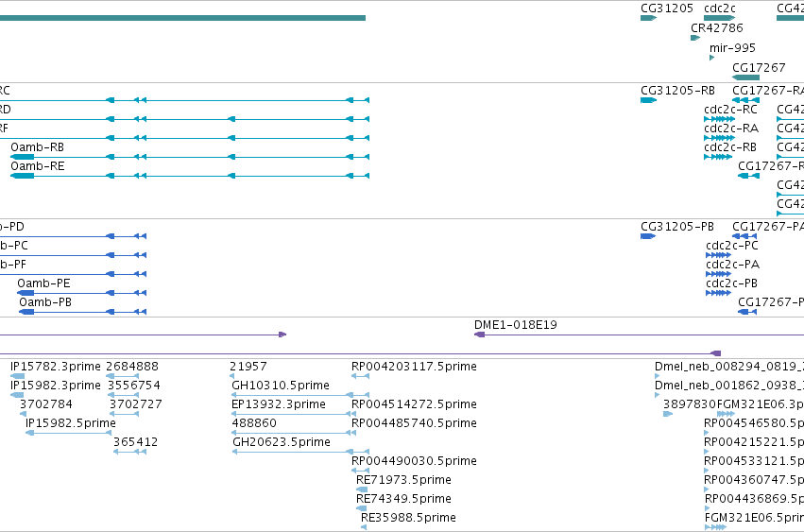The image size is (804, 532).
Task: Select protein label cdc2c-PB
Action: click(x=731, y=283)
